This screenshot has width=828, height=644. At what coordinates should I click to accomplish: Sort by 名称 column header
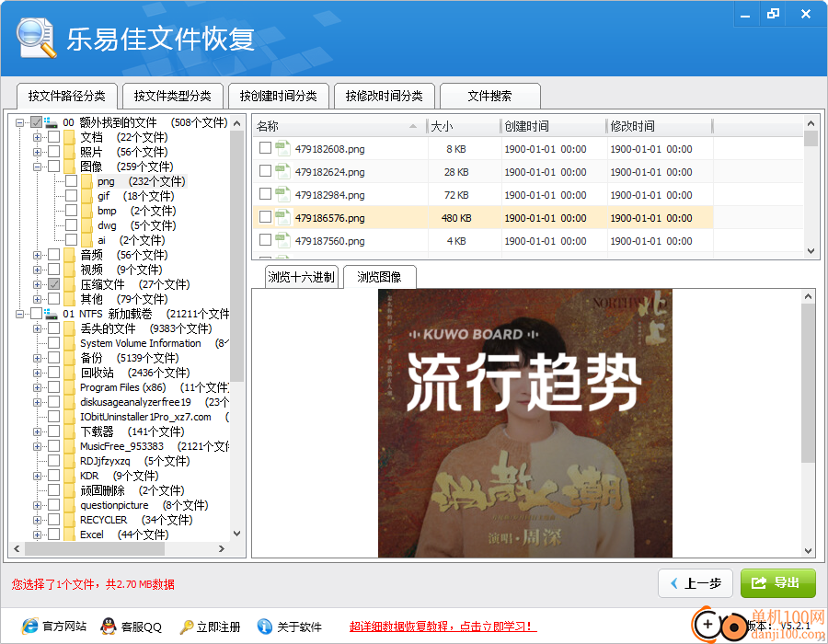coord(339,126)
